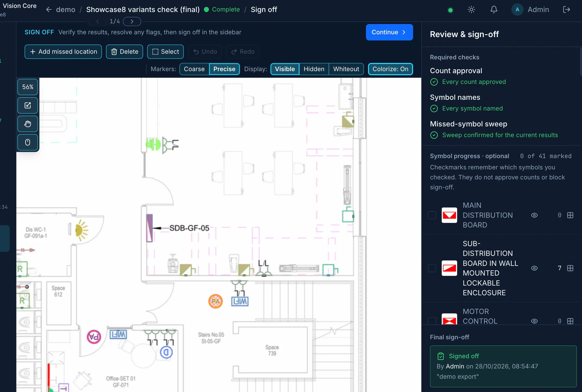The image size is (582, 392).
Task: Toggle Colorize: On button
Action: [390, 69]
